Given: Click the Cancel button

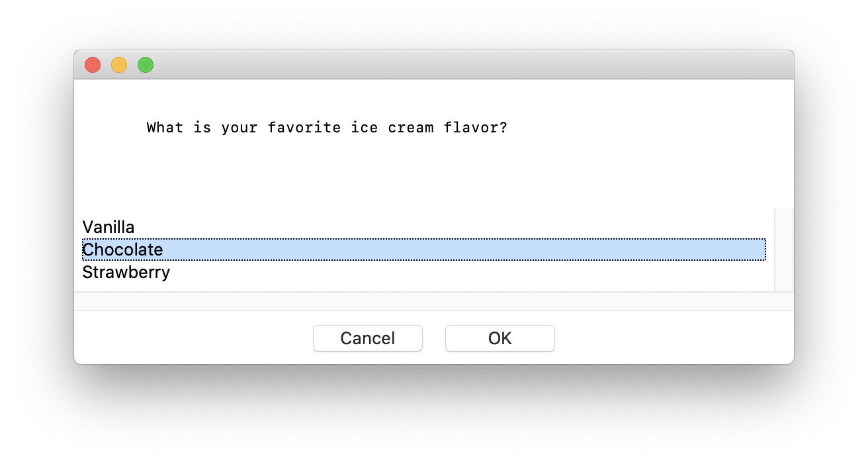Looking at the screenshot, I should (x=367, y=338).
